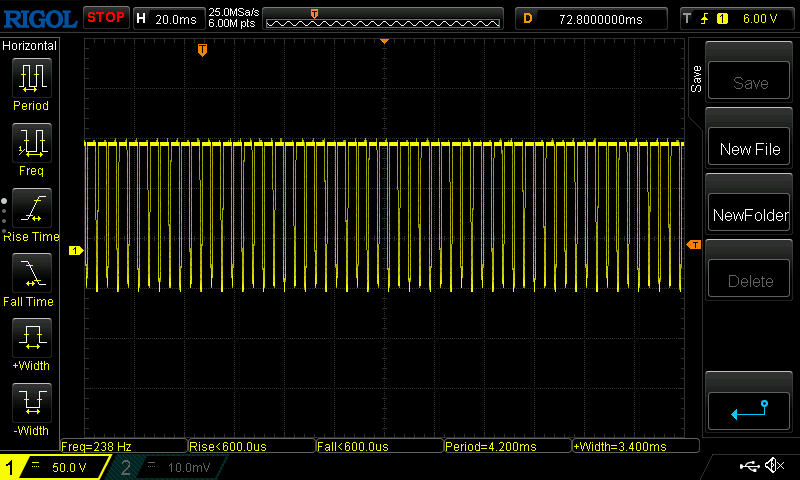Select the Rise Time measurement icon
This screenshot has width=800, height=480.
pyautogui.click(x=32, y=208)
